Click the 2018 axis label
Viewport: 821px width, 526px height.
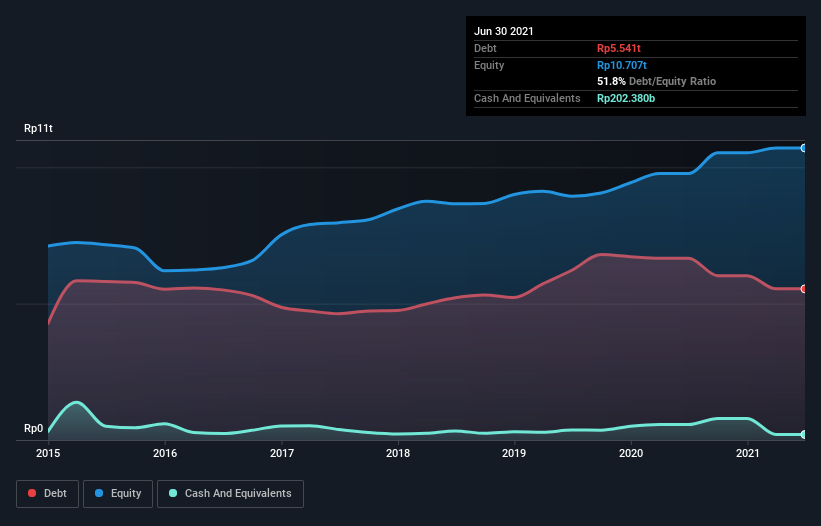[398, 453]
